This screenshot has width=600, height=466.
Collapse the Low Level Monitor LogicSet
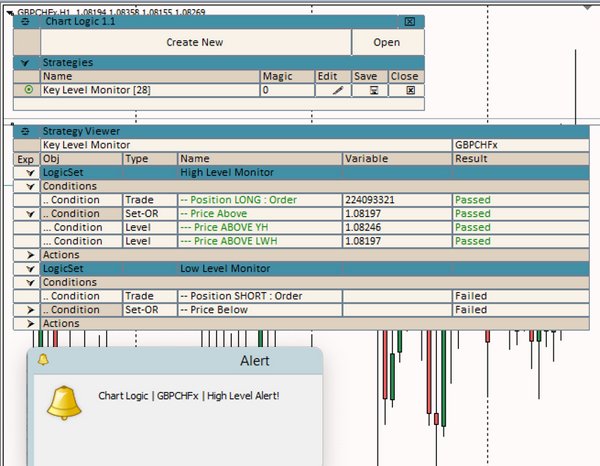(x=30, y=269)
